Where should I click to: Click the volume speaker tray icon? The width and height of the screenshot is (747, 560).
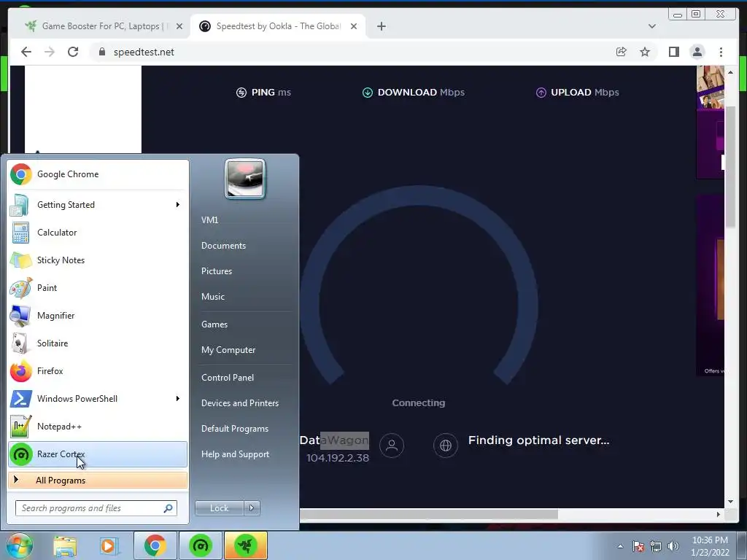(673, 546)
